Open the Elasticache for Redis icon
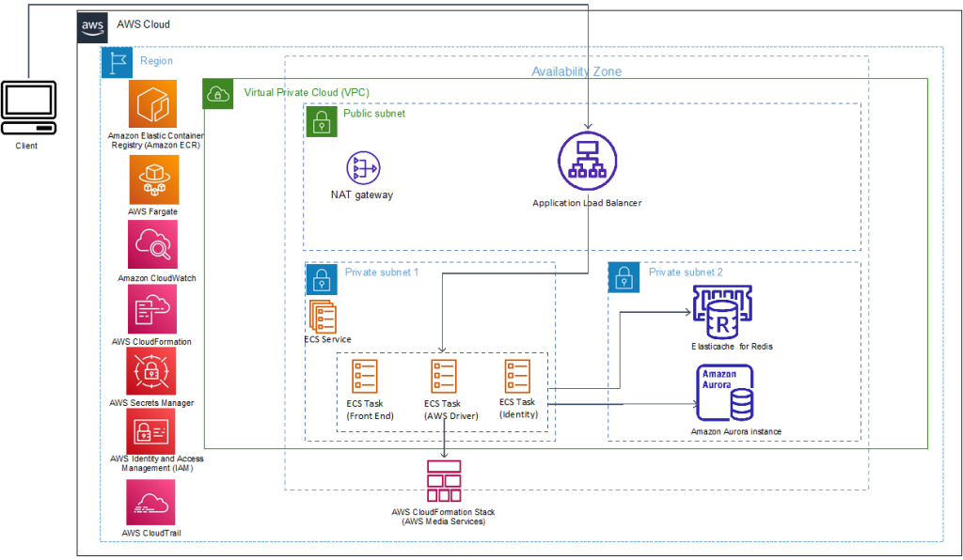The image size is (963, 560). 722,310
